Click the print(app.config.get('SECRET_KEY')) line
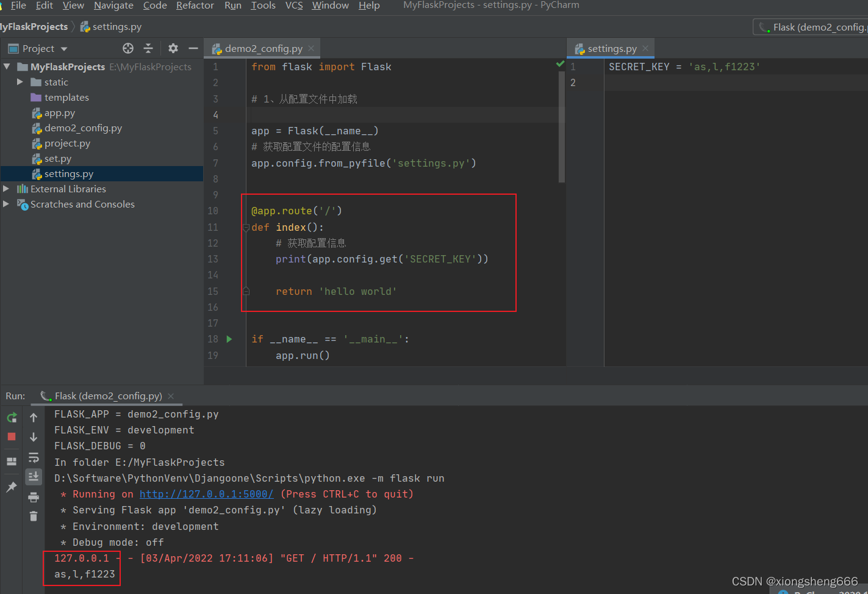Viewport: 868px width, 594px height. [x=382, y=259]
